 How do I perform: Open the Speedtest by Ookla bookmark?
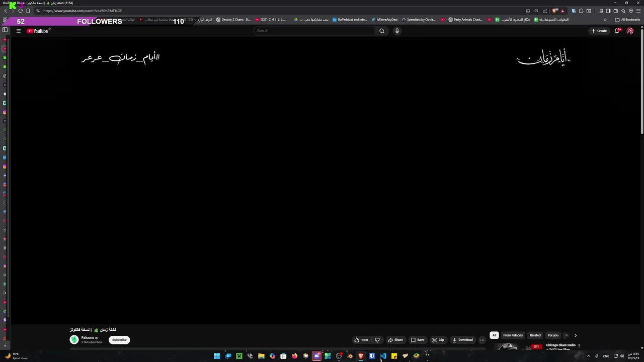point(419,20)
